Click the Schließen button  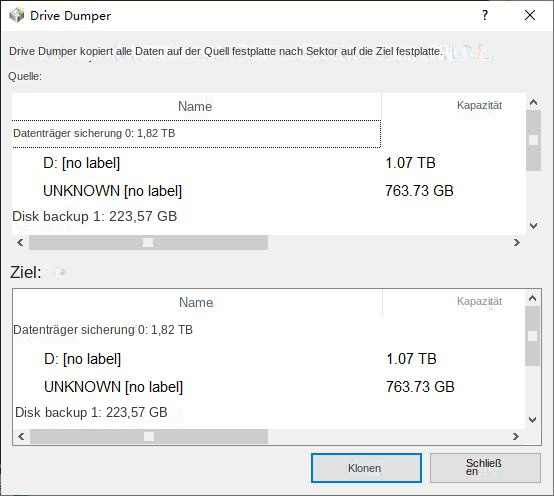(x=485, y=468)
